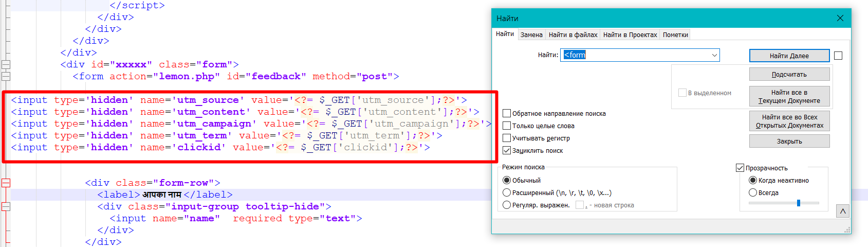868x247 pixels.
Task: Close the Найти dialog with the X icon
Action: click(x=840, y=18)
